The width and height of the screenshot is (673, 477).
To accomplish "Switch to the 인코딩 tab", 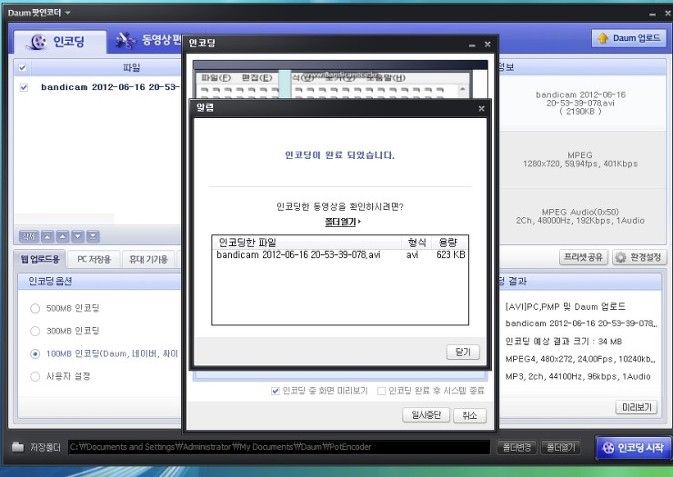I will pos(60,42).
